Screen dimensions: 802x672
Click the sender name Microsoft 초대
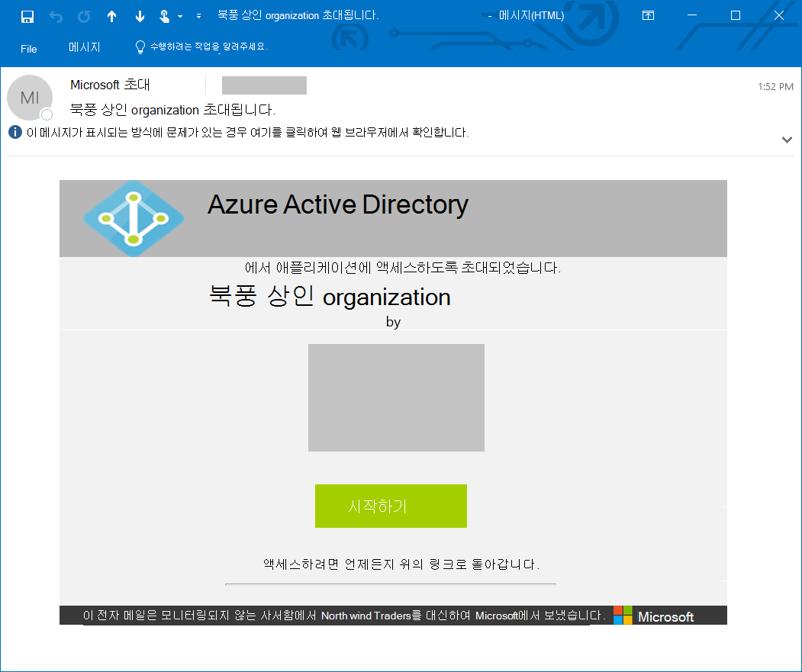coord(110,85)
